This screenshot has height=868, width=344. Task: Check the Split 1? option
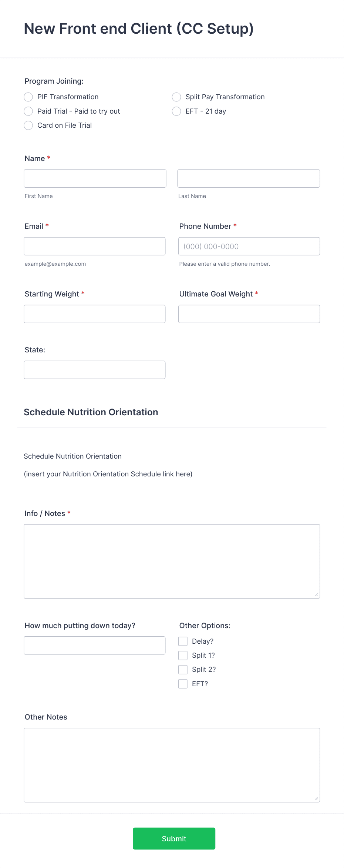point(183,655)
